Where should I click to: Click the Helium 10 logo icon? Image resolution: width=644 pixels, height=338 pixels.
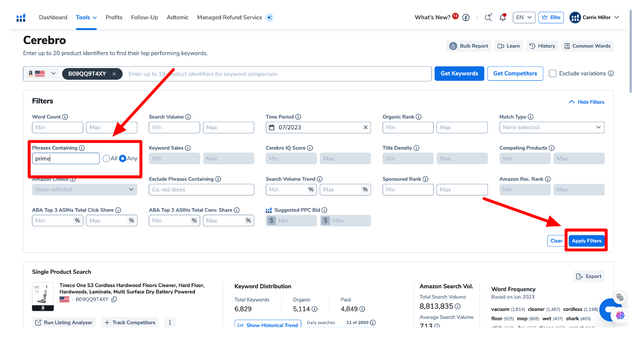(21, 18)
